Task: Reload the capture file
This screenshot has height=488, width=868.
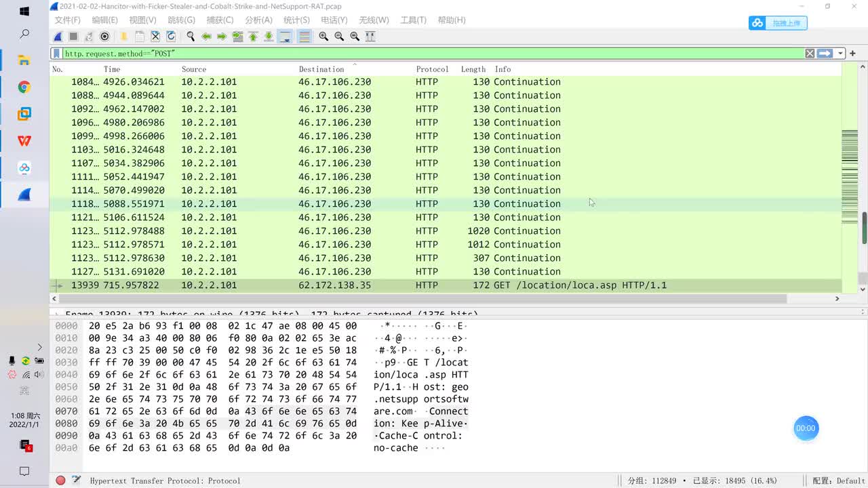Action: click(171, 37)
